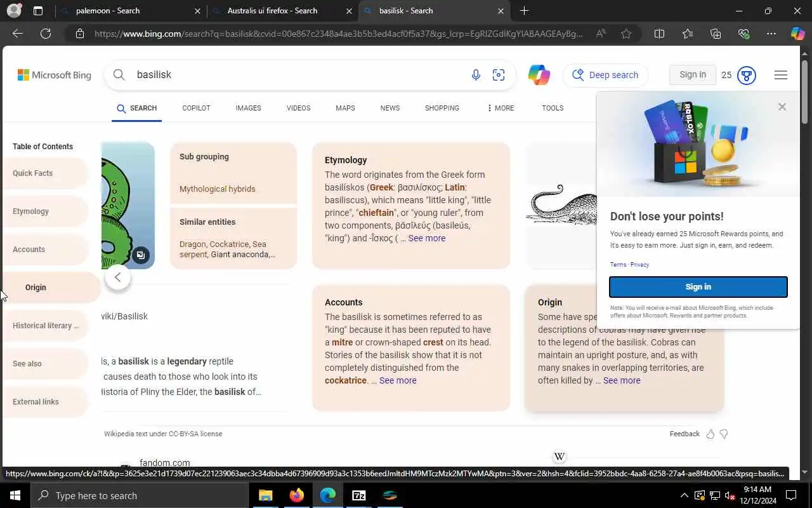Open Read aloud icon in address bar

click(x=601, y=34)
